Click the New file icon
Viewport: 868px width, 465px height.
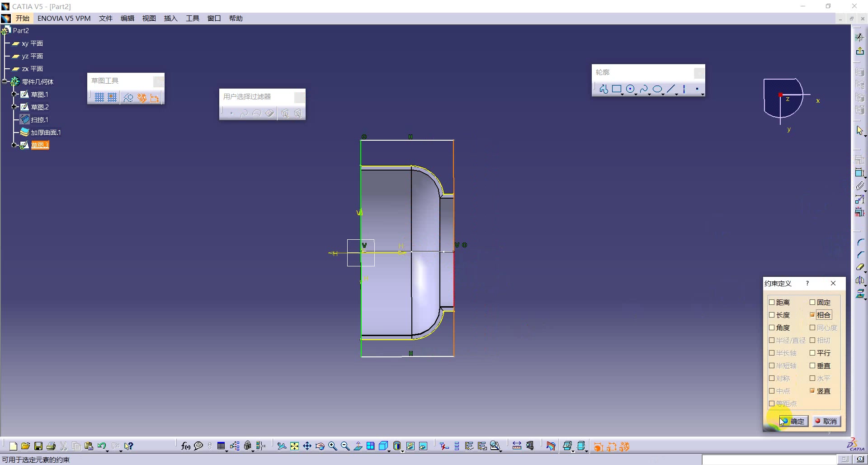click(13, 446)
